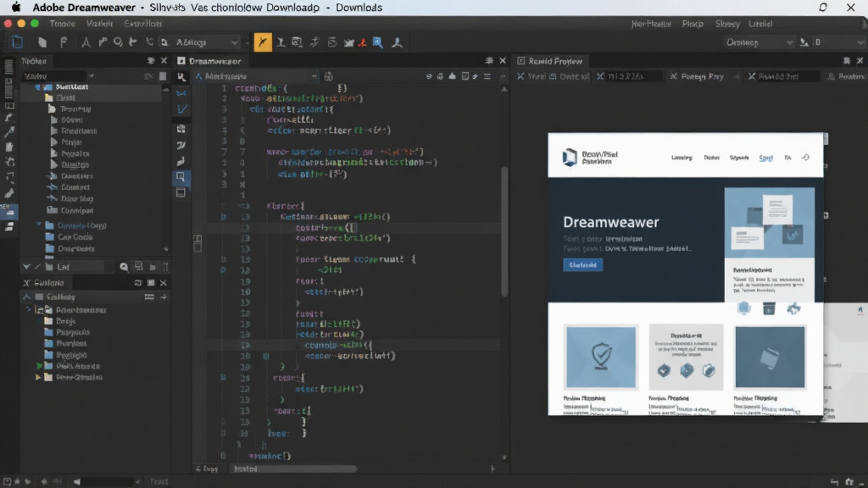Click the person-shaped icon ending the main toolbar
This screenshot has width=868, height=488.
pyautogui.click(x=397, y=42)
